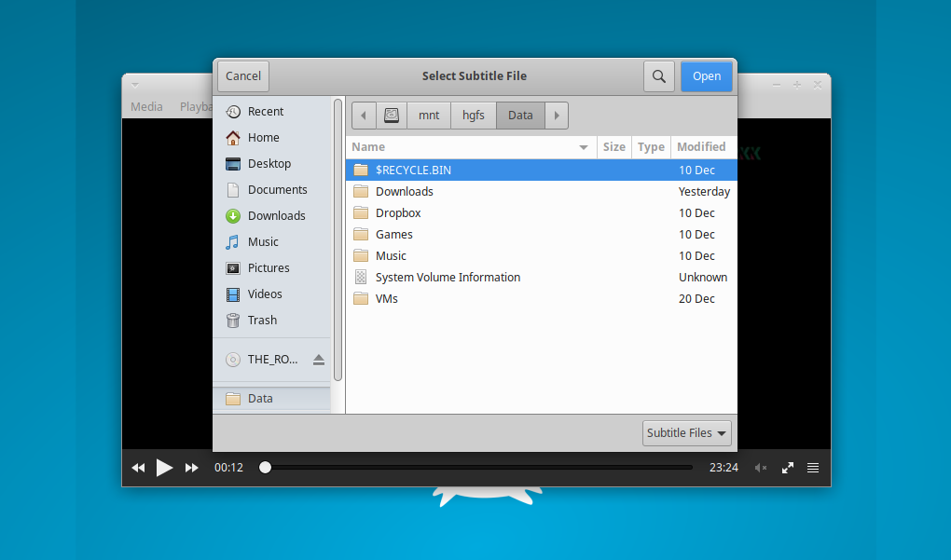Open the Subtitle Files filter dropdown
Screen dimensions: 951x560
687,432
